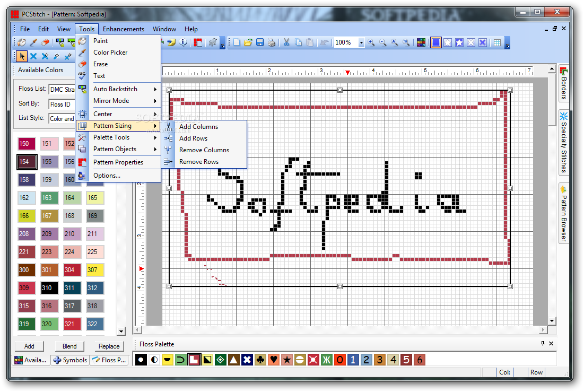Select the heart symbol in Floss Palette
The image size is (584, 392).
274,360
